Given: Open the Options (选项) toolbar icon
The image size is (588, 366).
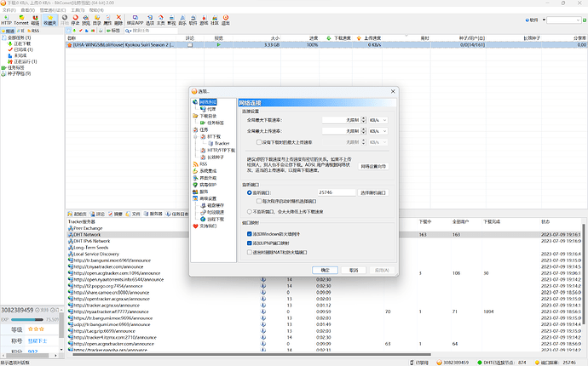Looking at the screenshot, I should coord(150,20).
